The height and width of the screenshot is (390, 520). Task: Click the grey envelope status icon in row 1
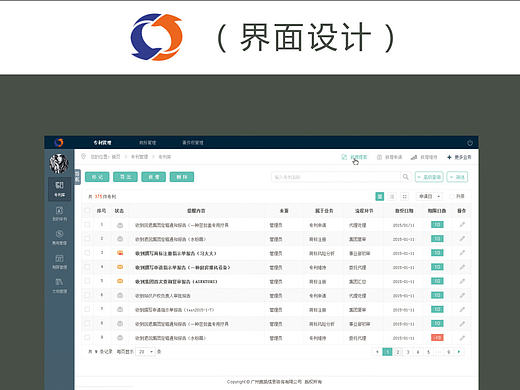[120, 225]
